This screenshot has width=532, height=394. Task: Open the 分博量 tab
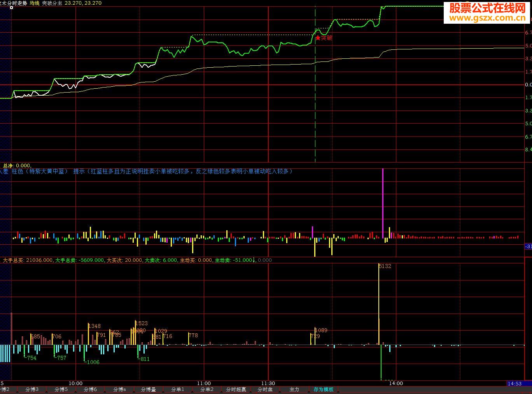click(148, 389)
